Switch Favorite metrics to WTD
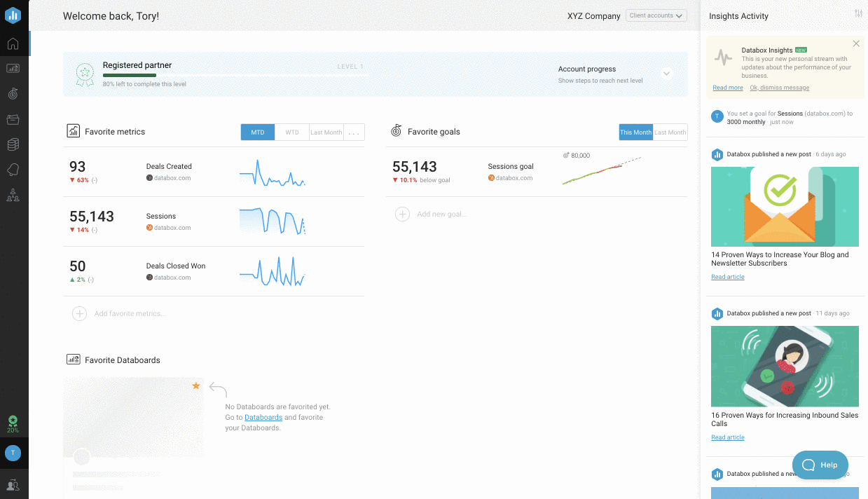 (292, 132)
